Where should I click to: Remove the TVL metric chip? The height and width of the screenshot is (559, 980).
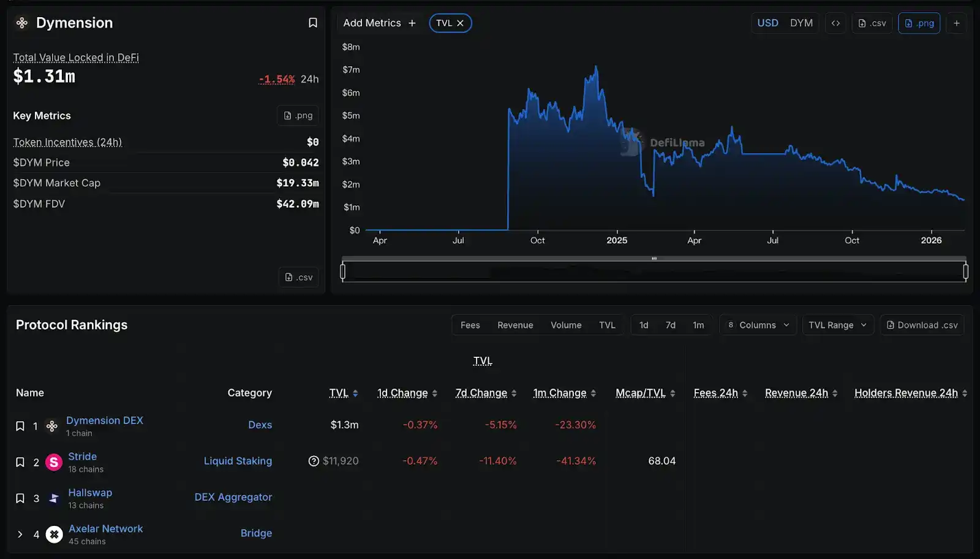[x=461, y=23]
